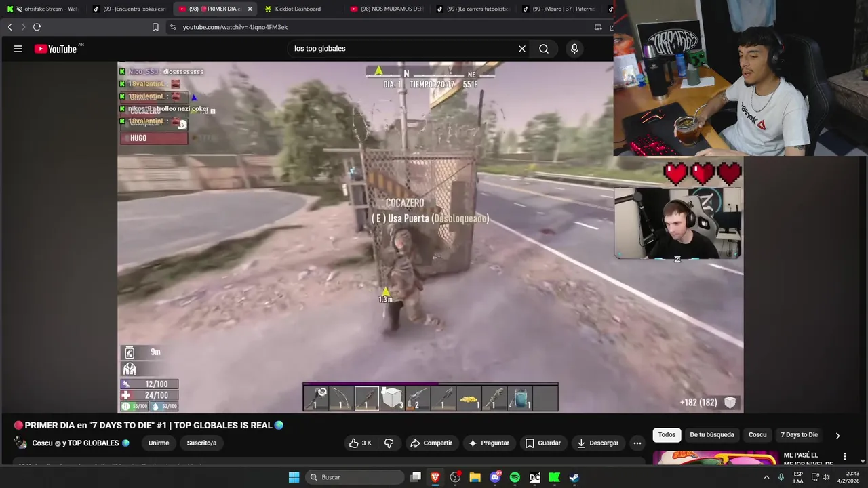Open the Brave browser taskbar icon

pyautogui.click(x=435, y=477)
